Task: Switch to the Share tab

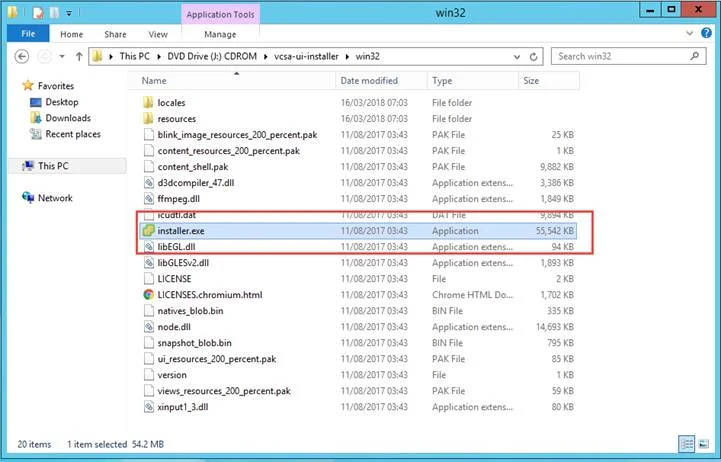Action: click(x=115, y=34)
